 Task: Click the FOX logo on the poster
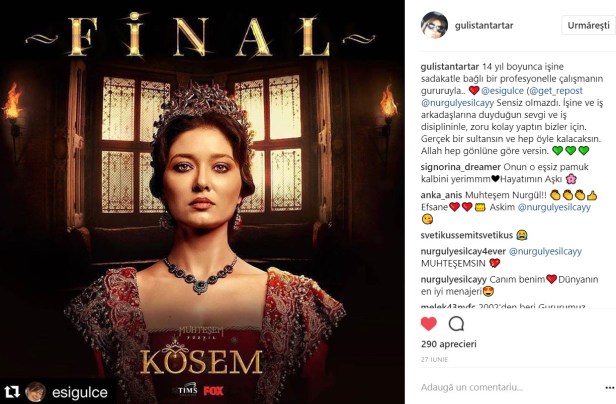point(213,391)
